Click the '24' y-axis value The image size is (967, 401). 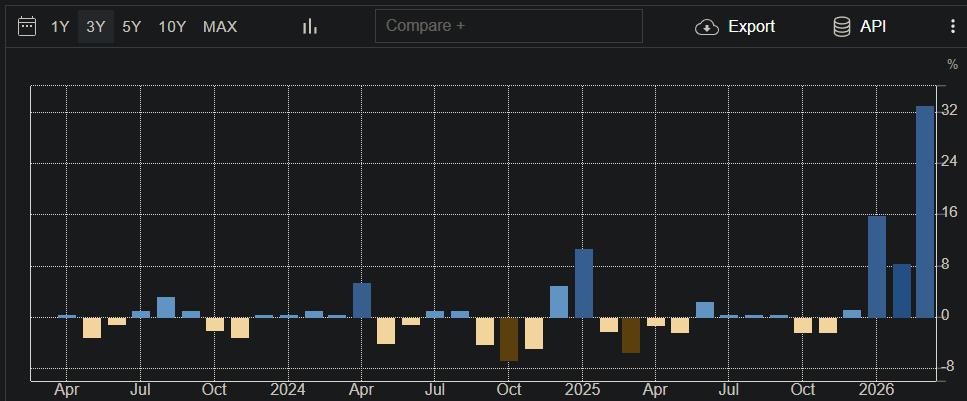[x=950, y=162]
